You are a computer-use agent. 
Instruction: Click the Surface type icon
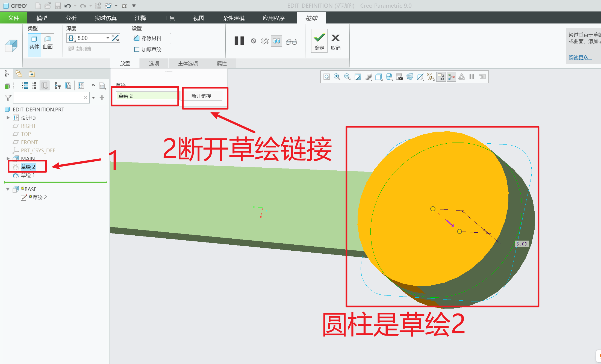pos(48,42)
